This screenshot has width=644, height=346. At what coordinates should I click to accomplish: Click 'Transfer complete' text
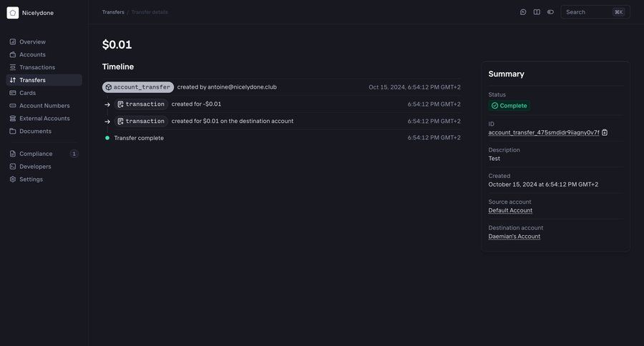[139, 138]
